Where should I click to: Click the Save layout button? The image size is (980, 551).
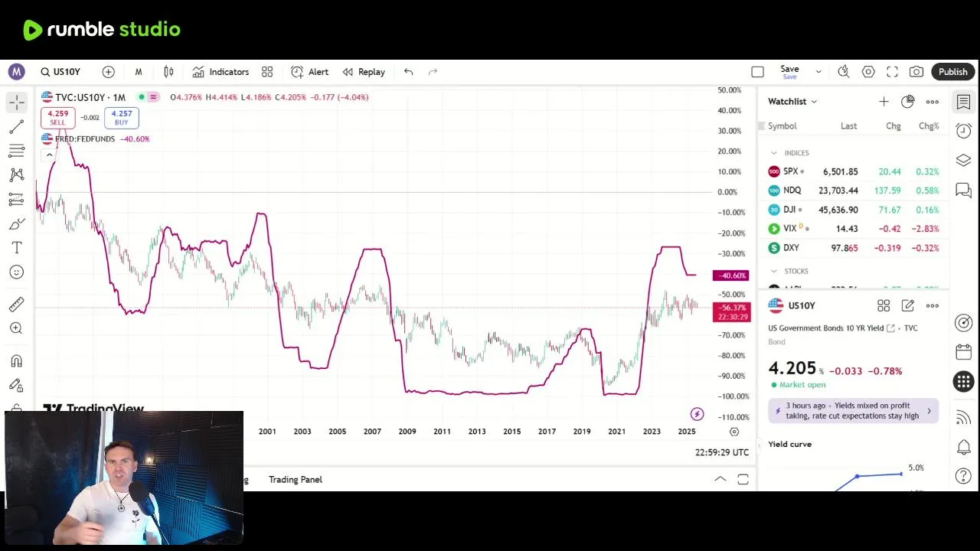[789, 72]
